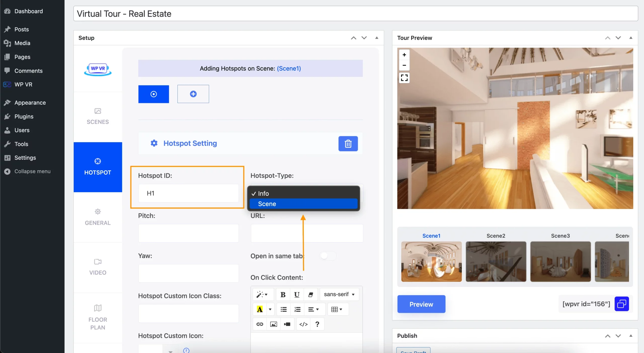Select the Scenes panel icon

pos(97,111)
